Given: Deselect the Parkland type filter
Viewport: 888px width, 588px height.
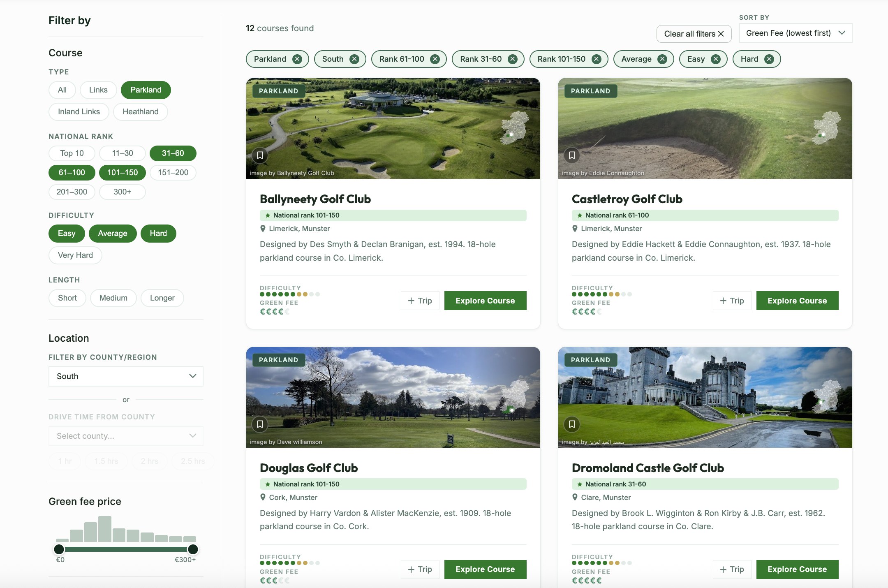Looking at the screenshot, I should click(146, 90).
